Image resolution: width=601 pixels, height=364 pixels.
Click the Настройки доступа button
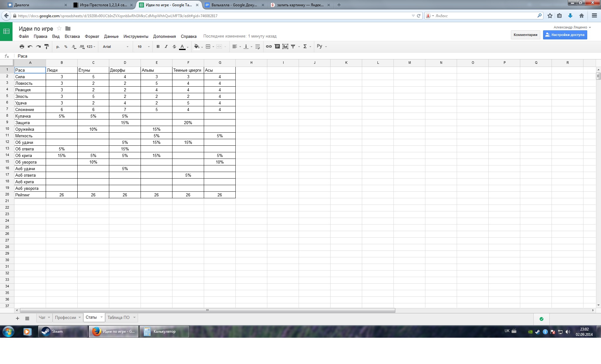tap(565, 35)
